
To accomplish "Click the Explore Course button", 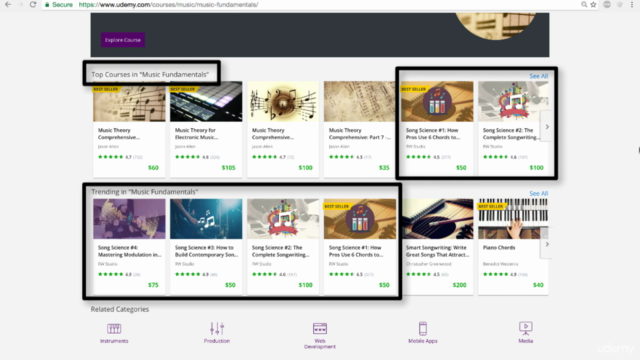I will [122, 40].
